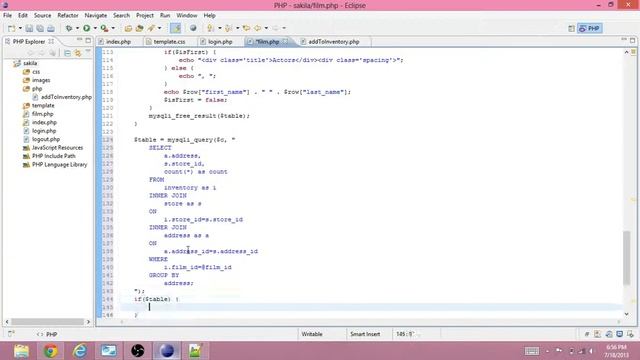This screenshot has width=640, height=360.
Task: Open the Source menu
Action: coord(42,15)
